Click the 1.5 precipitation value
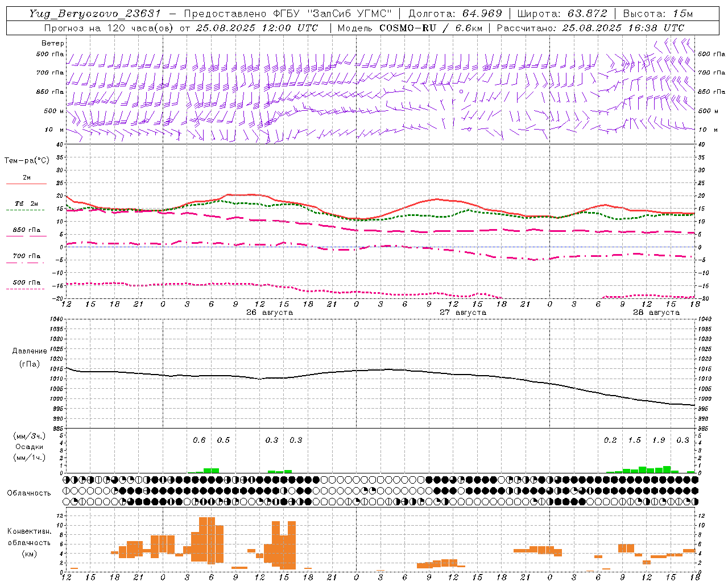Image resolution: width=728 pixels, height=582 pixels. [634, 440]
